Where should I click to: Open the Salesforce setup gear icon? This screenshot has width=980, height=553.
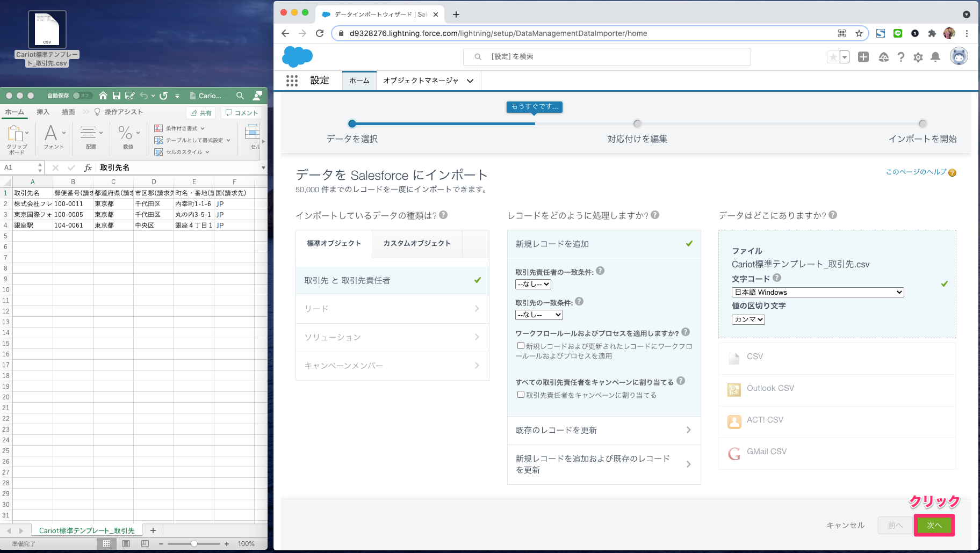918,57
